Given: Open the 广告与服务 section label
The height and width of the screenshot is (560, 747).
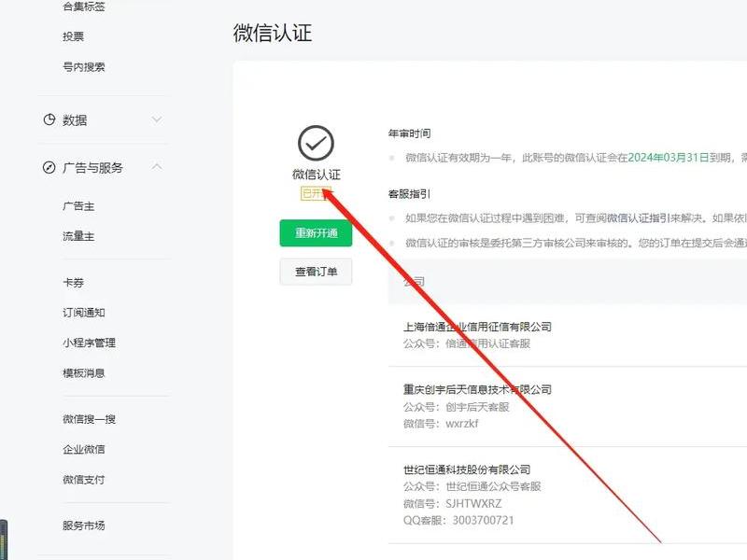Looking at the screenshot, I should (92, 168).
